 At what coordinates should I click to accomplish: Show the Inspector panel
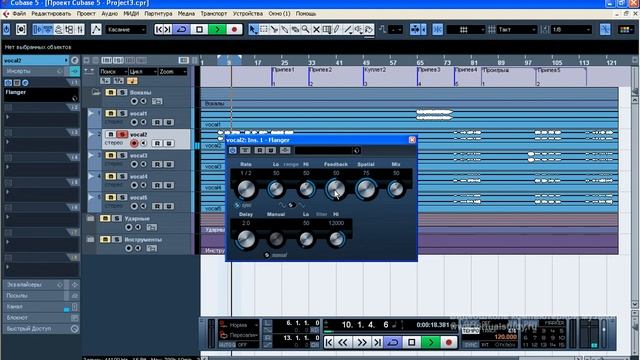coord(38,29)
